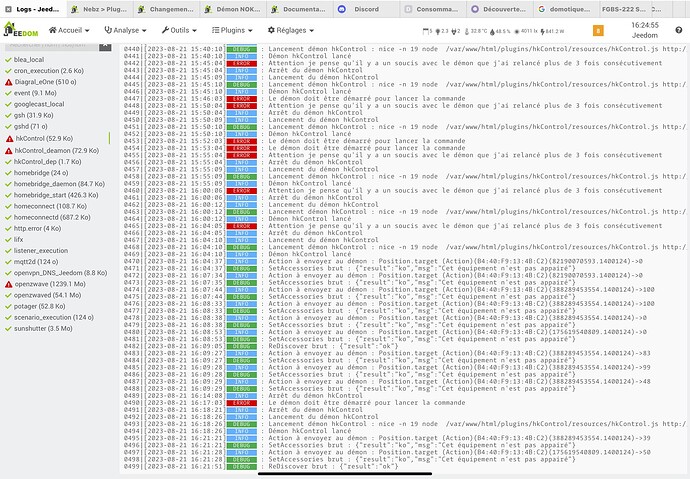The image size is (690, 479).
Task: Click 'ReDiscover brut' text on line 0499
Action: pos(298,466)
